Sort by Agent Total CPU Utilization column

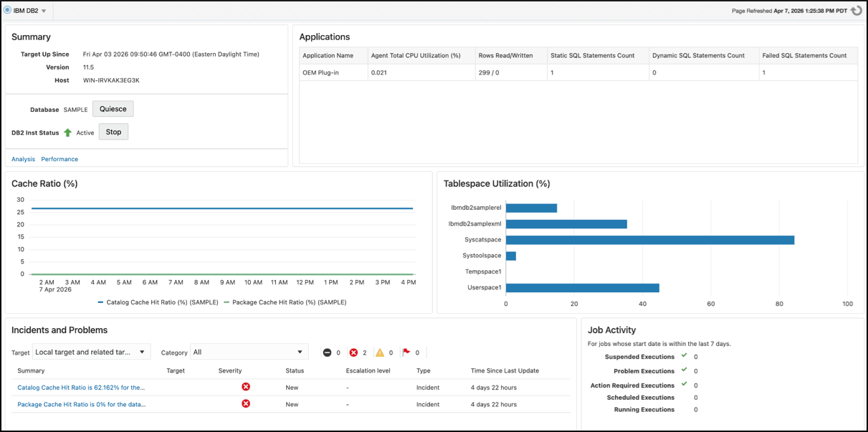point(421,55)
